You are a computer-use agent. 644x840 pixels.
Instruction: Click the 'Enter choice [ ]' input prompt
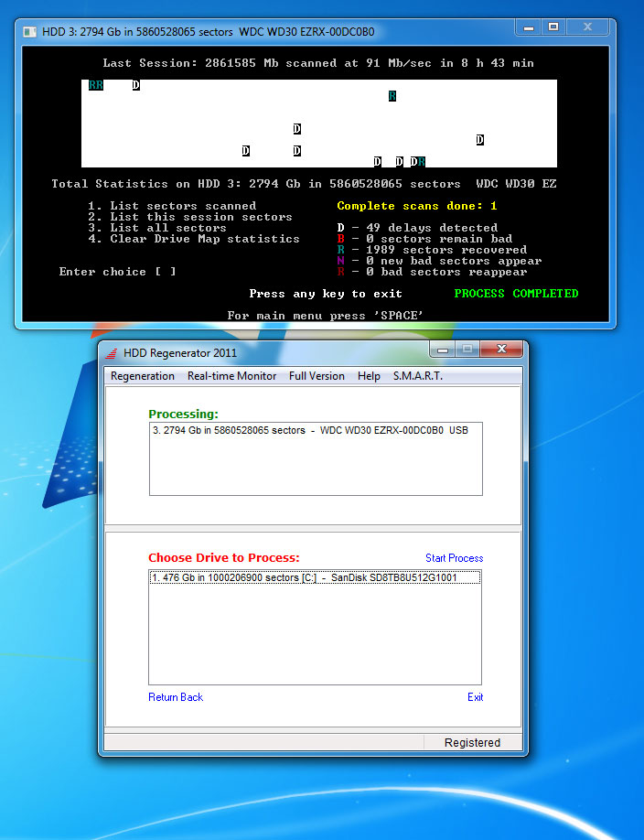[117, 272]
